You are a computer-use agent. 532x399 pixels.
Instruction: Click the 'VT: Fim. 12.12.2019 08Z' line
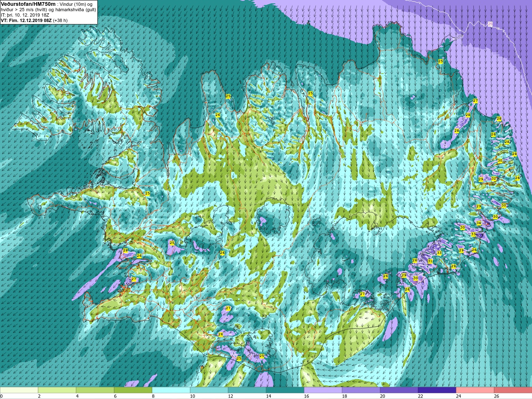pyautogui.click(x=26, y=20)
